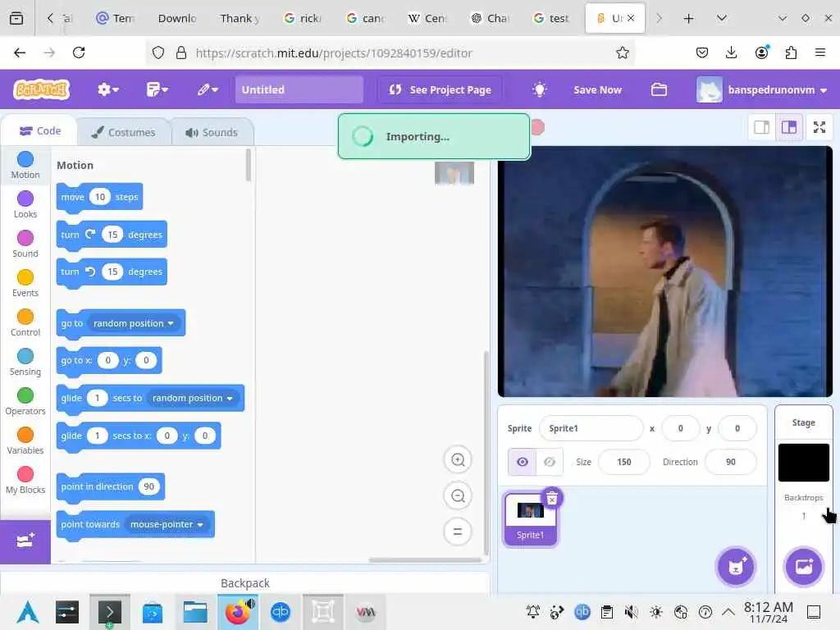This screenshot has height=630, width=840.
Task: Select the My Blocks category
Action: [x=25, y=480]
